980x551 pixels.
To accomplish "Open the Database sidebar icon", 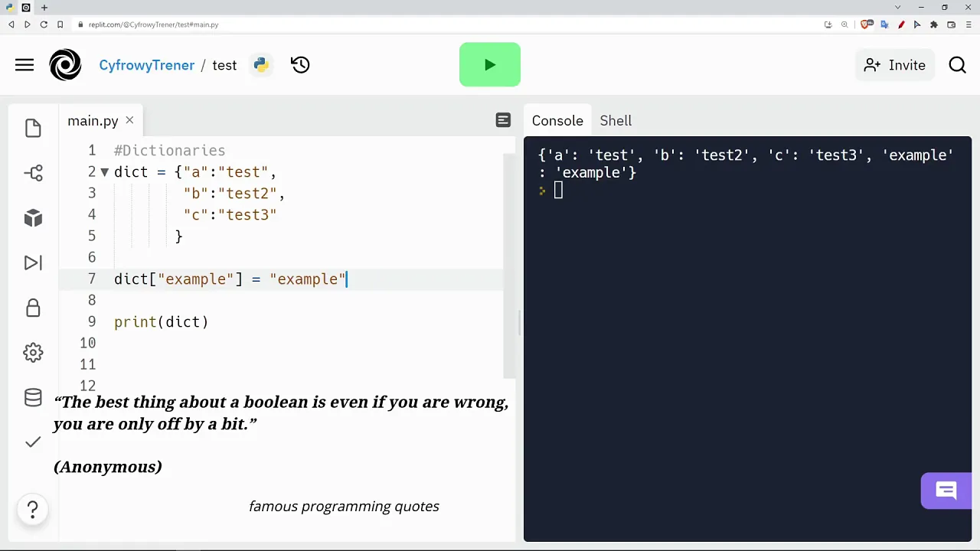I will [33, 397].
